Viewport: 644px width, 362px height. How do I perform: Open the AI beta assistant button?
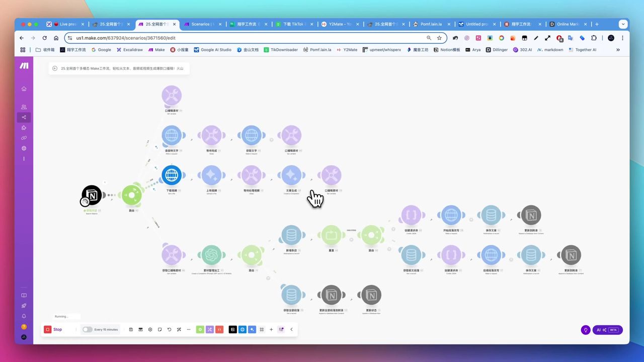[607, 330]
